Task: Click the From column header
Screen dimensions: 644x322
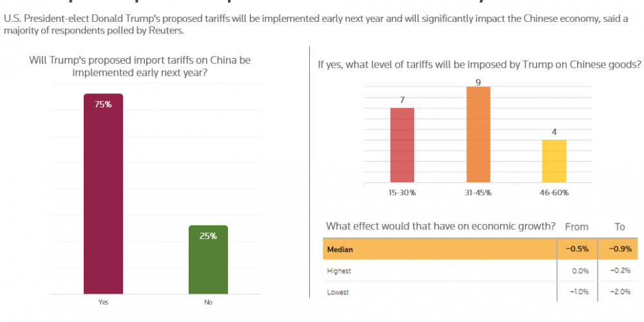Action: point(576,227)
